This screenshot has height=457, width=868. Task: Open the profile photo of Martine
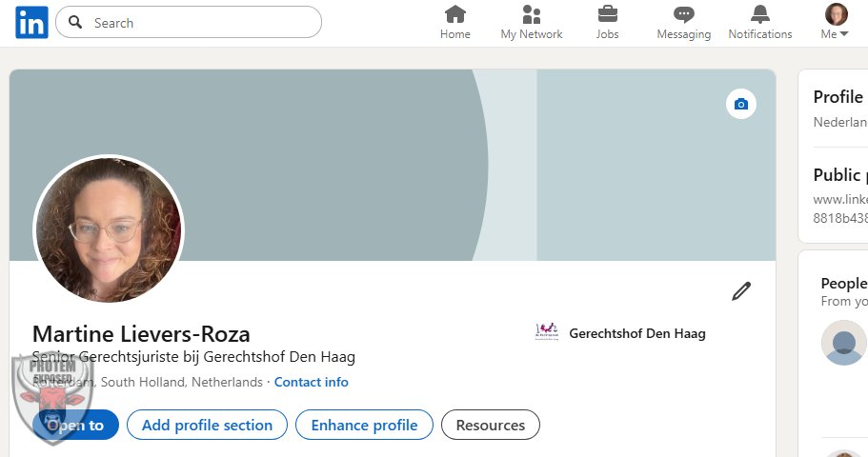(x=108, y=230)
